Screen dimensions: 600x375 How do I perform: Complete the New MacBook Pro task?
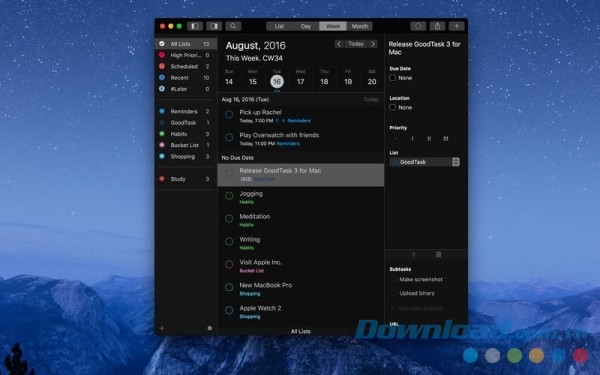229,287
